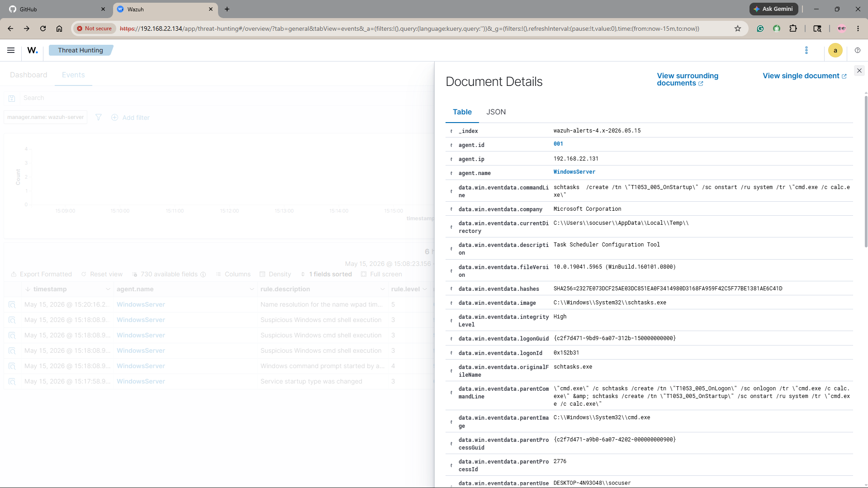This screenshot has height=488, width=868.
Task: Click Add filter button
Action: [130, 118]
